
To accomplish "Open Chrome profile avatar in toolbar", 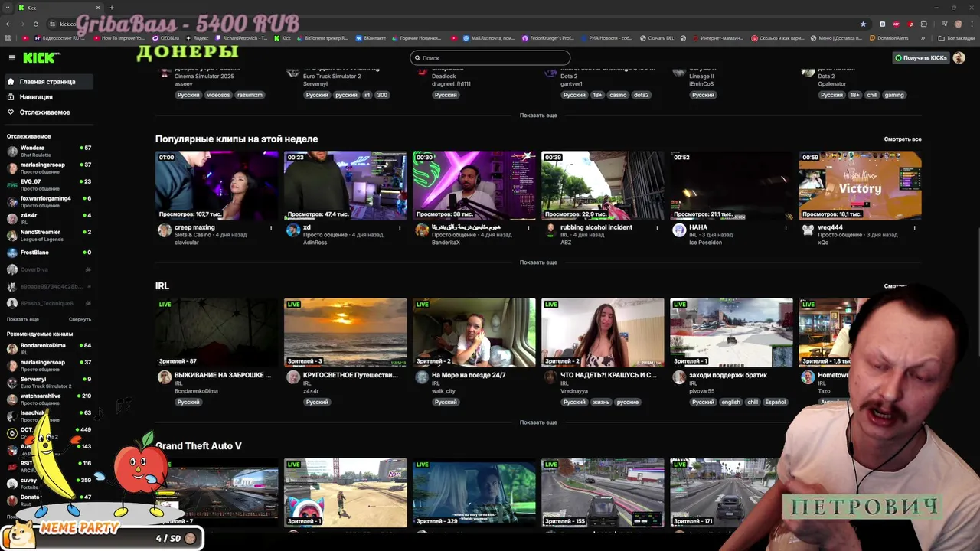I will coord(959,24).
